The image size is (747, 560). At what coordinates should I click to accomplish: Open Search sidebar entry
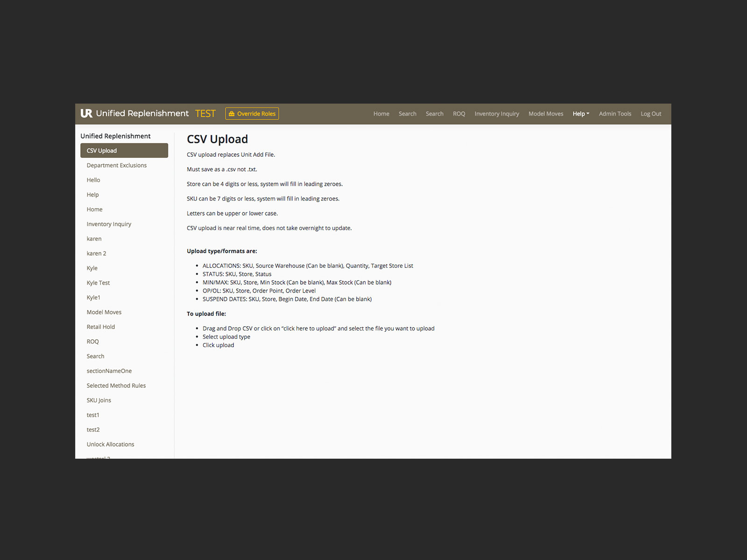point(95,357)
